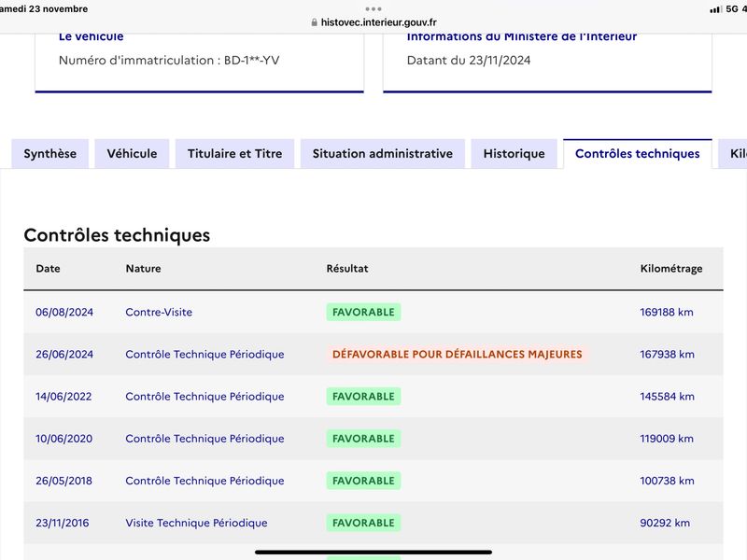Select the date 23/11/2016
Screen dimensions: 747x560
62,523
